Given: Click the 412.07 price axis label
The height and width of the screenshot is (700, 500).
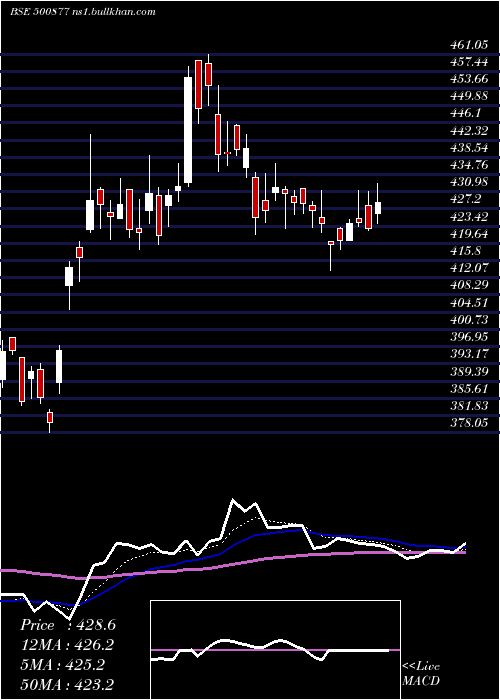Looking at the screenshot, I should pos(468,268).
